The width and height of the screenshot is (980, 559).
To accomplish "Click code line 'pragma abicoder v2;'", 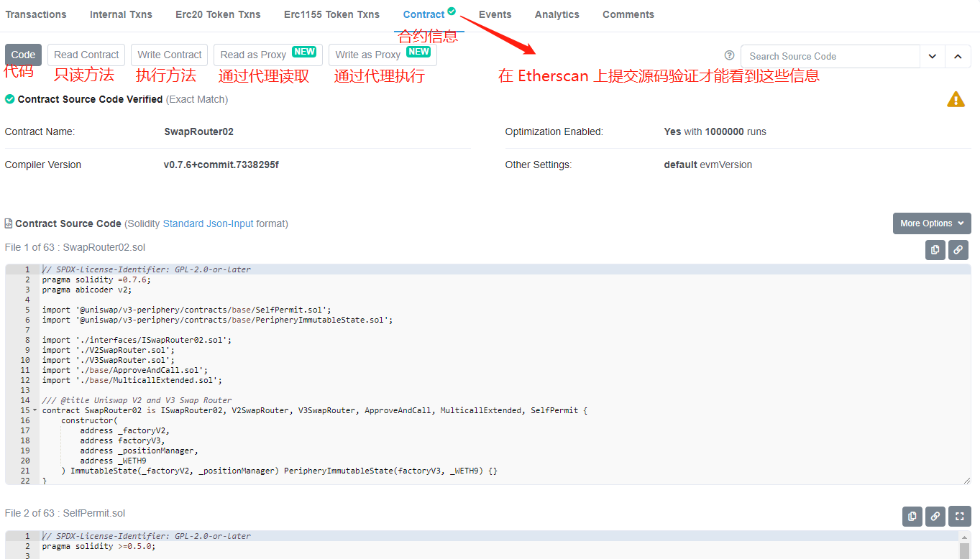I will pyautogui.click(x=87, y=290).
